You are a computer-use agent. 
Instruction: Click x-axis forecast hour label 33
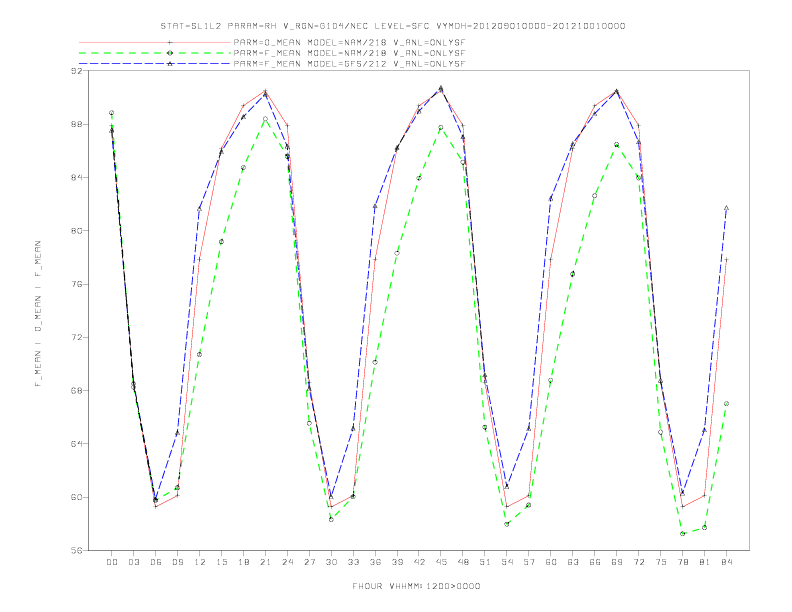[x=354, y=562]
